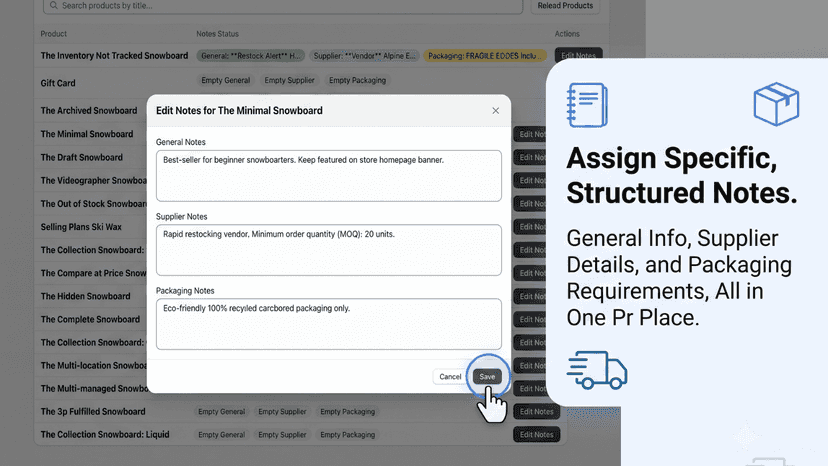The width and height of the screenshot is (828, 466).
Task: Click Gift Card's Empty Supplier badge
Action: (x=289, y=80)
